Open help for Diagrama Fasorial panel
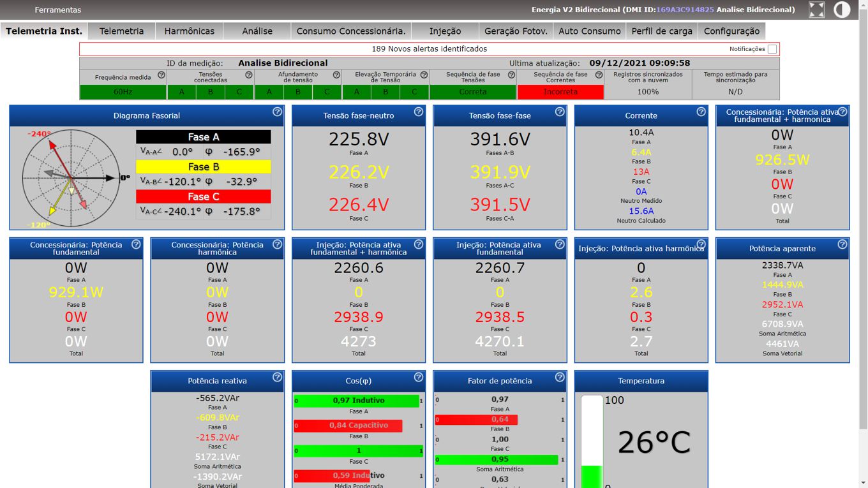Viewport: 868px width, 488px height. [x=277, y=112]
